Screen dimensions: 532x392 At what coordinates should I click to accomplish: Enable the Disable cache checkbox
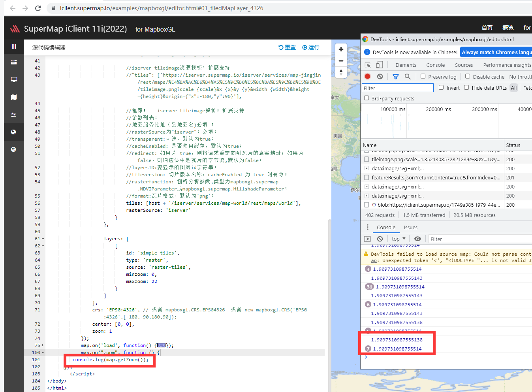[x=468, y=76]
